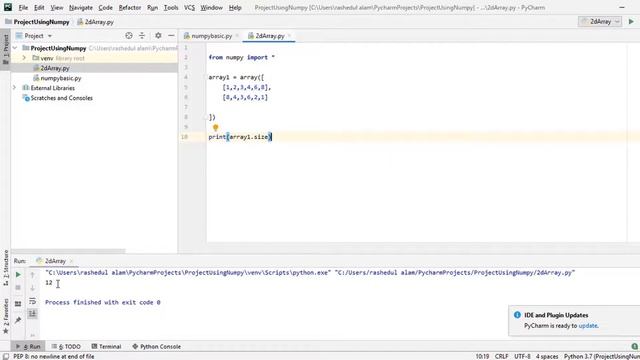Click the 'from numpy import *' line
This screenshot has width=640, height=360.
click(242, 58)
